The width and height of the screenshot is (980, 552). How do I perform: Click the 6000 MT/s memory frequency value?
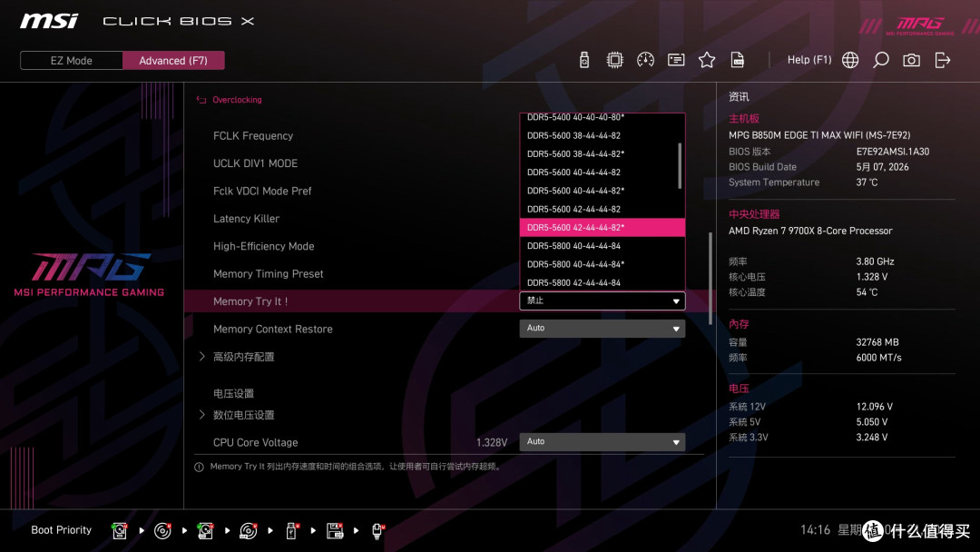click(878, 358)
